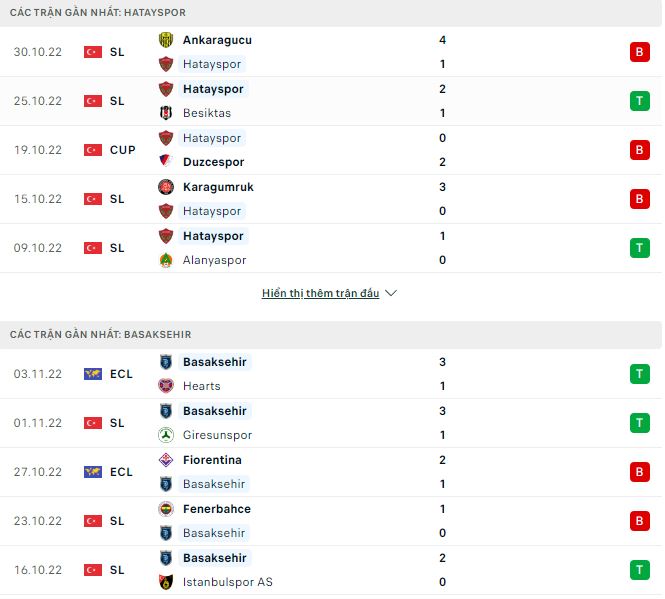Click the Ankaragucu team crest icon
This screenshot has width=665, height=599.
(x=166, y=40)
